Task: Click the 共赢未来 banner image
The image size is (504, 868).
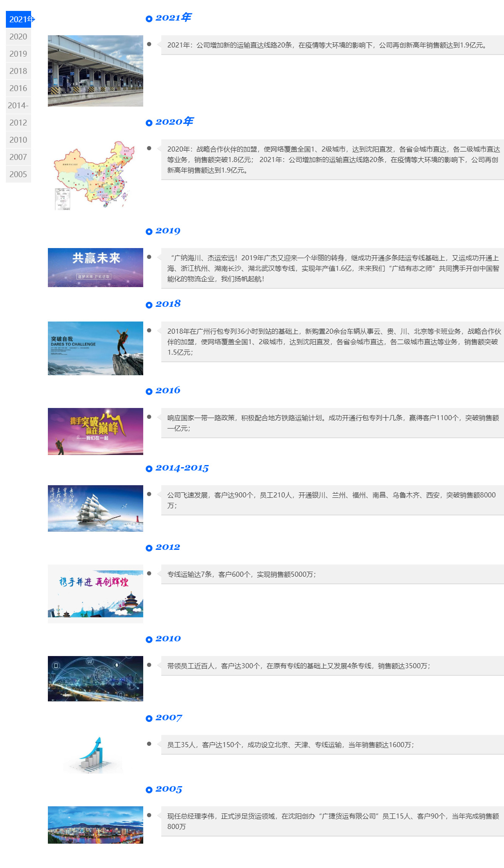Action: (95, 267)
